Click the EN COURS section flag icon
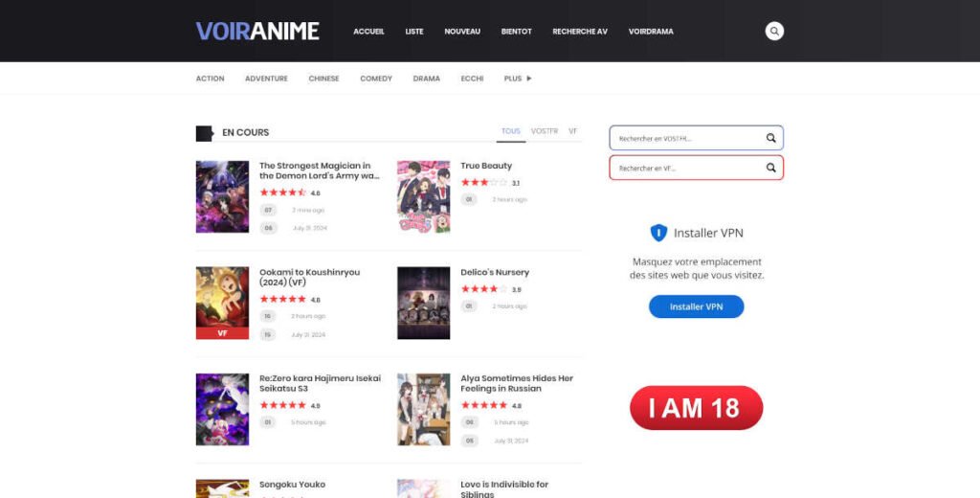Image resolution: width=980 pixels, height=498 pixels. 205,132
